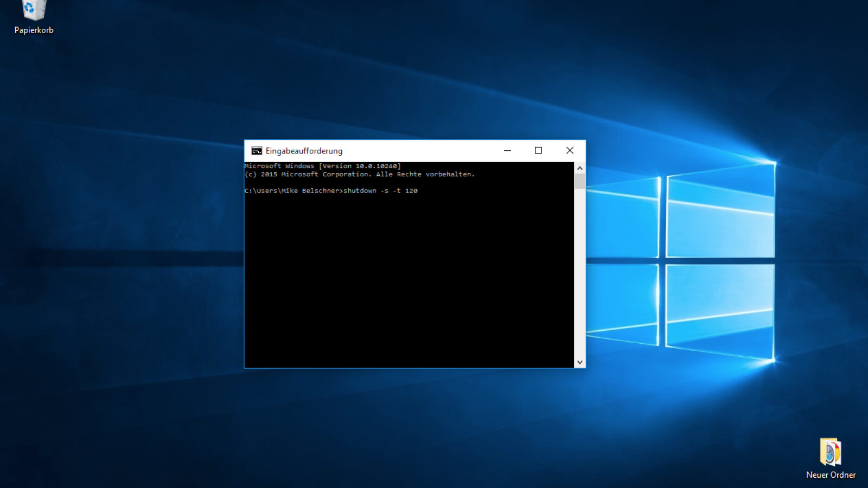
Task: Click the Eingabeaufforderung title bar text
Action: pos(304,151)
